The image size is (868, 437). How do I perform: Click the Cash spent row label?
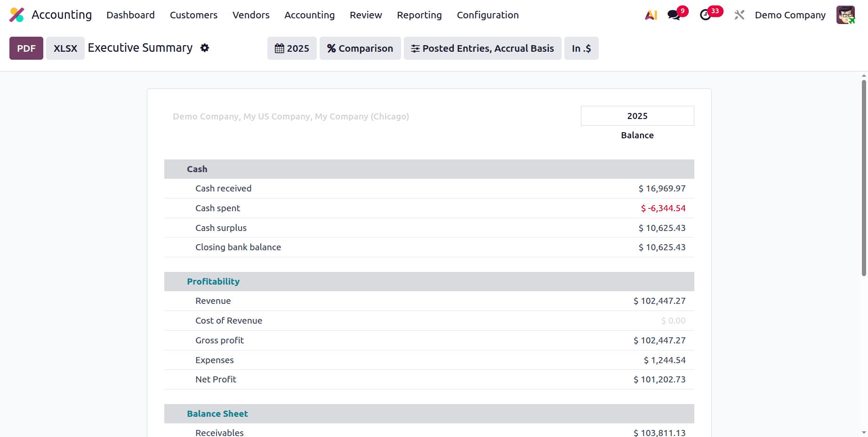point(217,208)
